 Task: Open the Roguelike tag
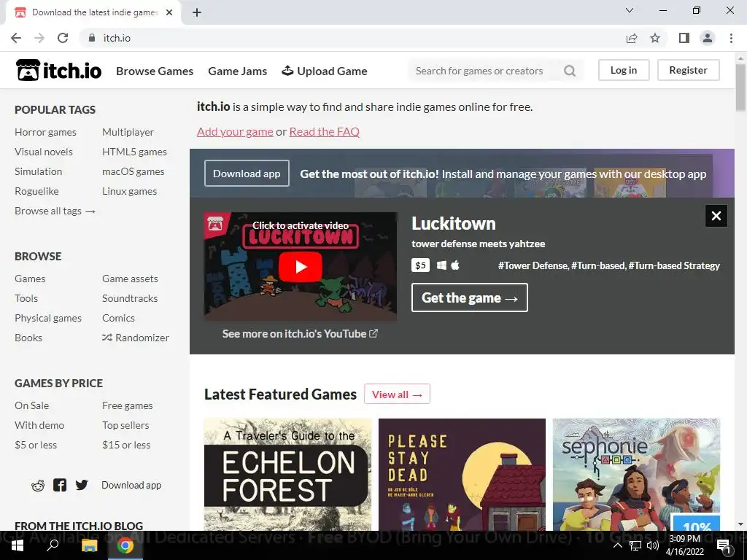point(36,191)
